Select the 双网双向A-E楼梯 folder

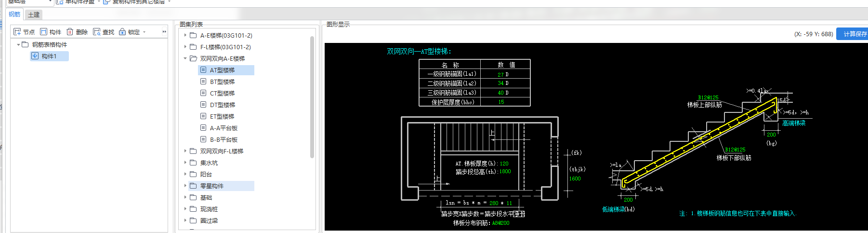point(223,58)
